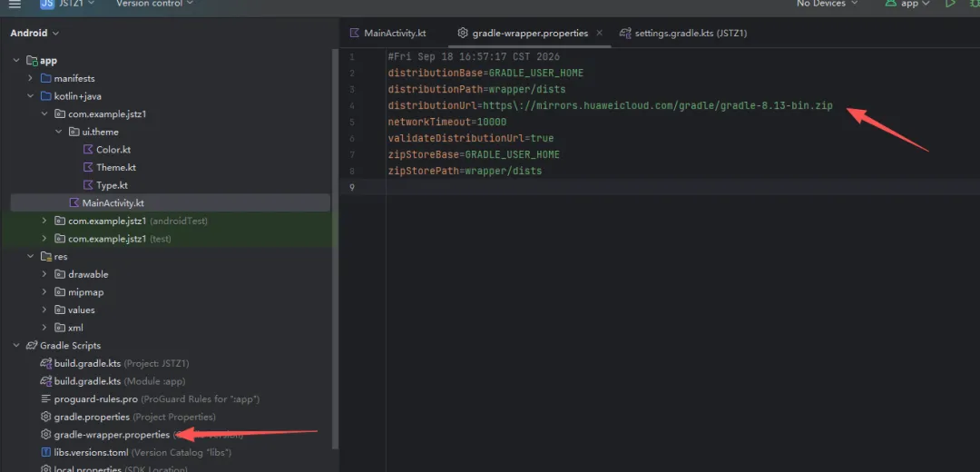This screenshot has height=472, width=980.
Task: Click the libs.versions.toml file icon
Action: [x=45, y=452]
